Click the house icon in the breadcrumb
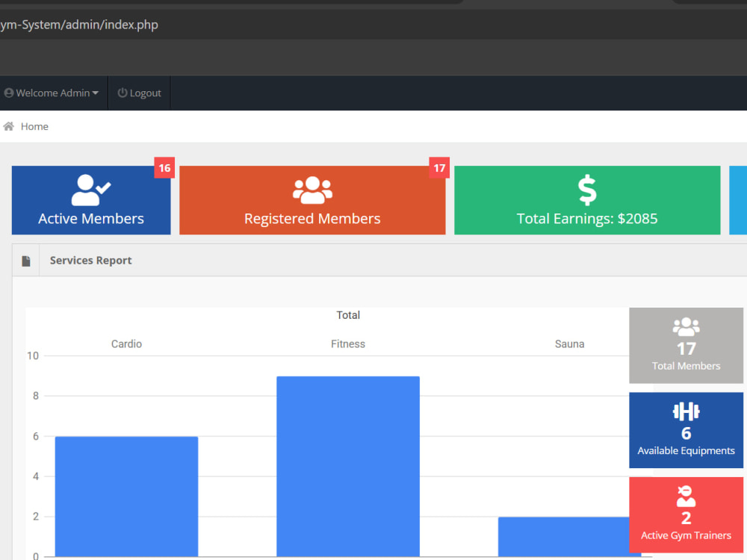This screenshot has height=560, width=747. tap(8, 126)
